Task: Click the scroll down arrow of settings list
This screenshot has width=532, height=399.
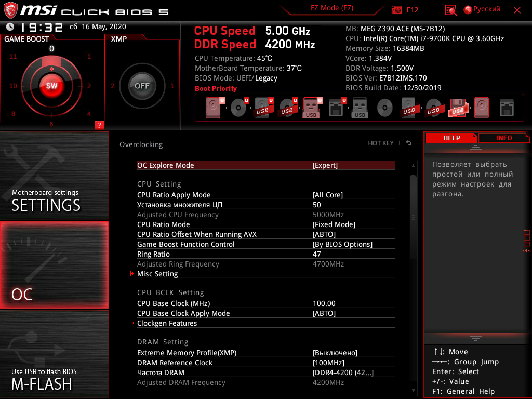Action: click(x=413, y=391)
